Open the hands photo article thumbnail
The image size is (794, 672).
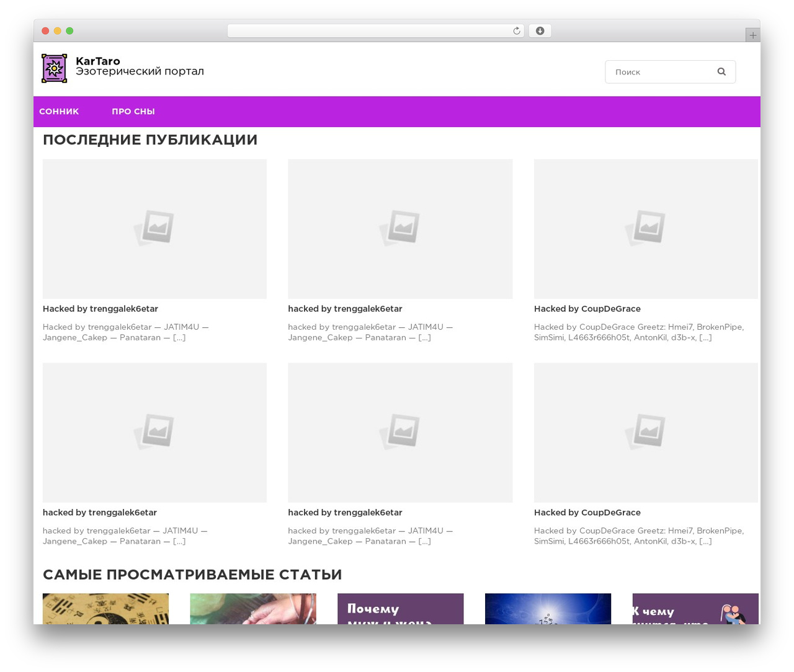(x=253, y=609)
